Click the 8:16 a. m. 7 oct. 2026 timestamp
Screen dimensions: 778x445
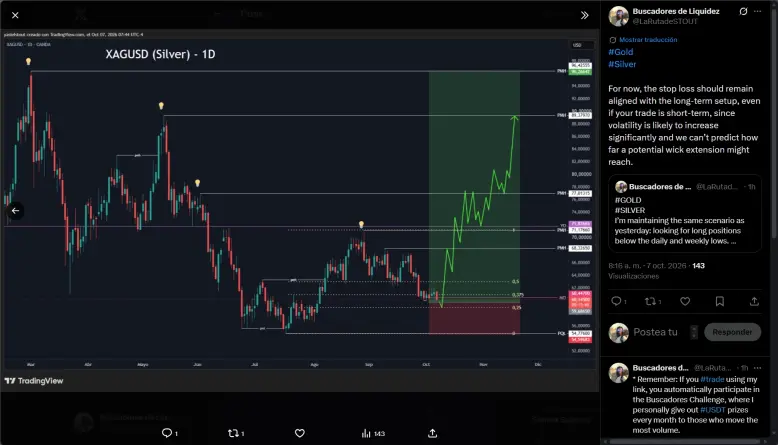tap(648, 266)
